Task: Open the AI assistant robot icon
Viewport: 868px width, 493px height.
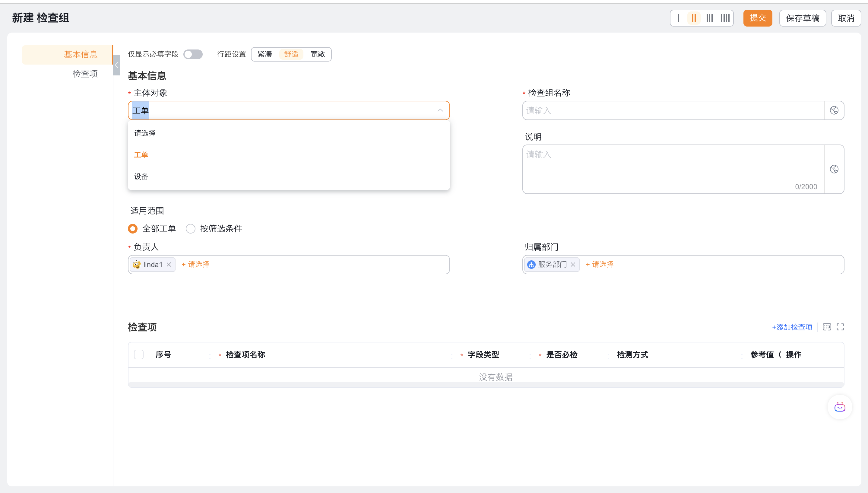Action: click(x=840, y=407)
